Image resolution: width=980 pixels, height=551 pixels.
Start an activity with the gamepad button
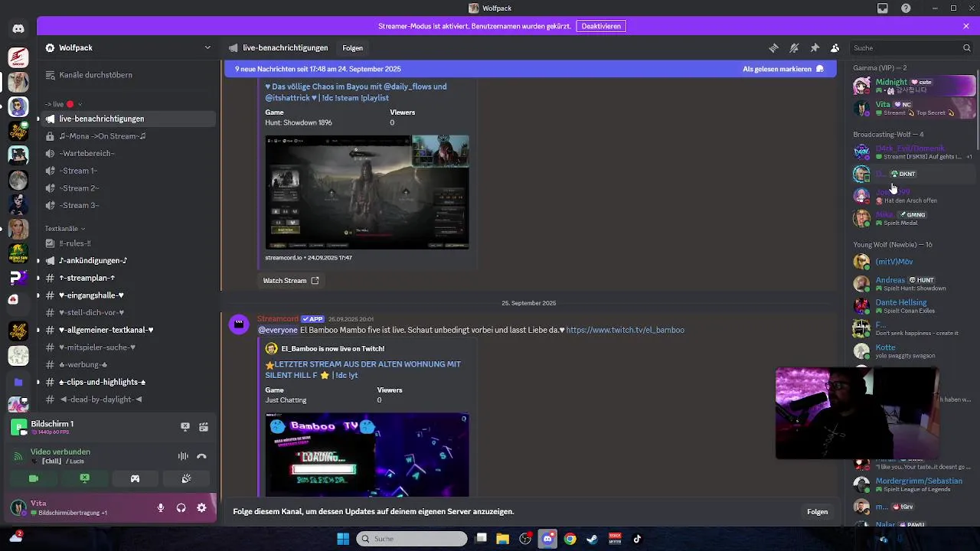click(x=136, y=478)
